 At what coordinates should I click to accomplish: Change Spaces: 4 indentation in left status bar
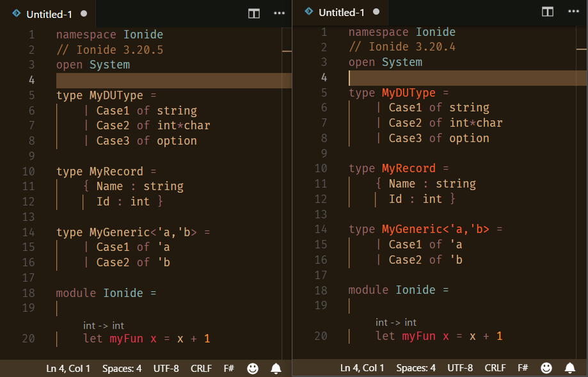pyautogui.click(x=122, y=369)
